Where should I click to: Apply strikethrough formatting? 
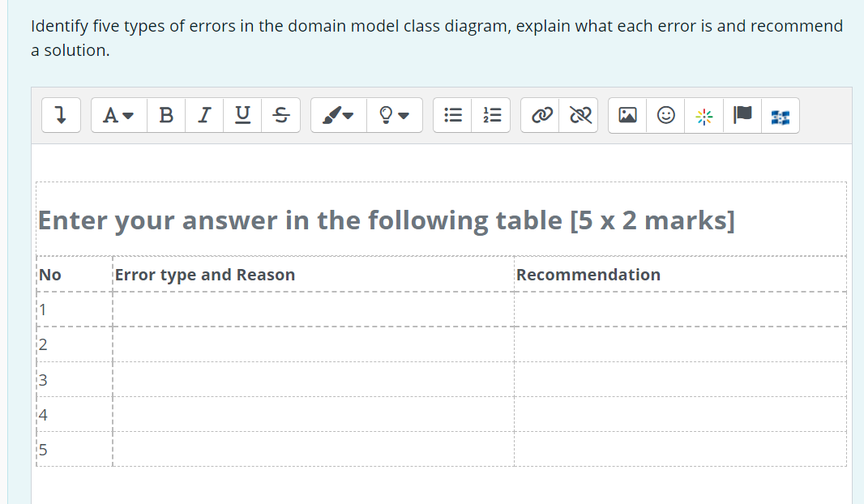(x=280, y=115)
